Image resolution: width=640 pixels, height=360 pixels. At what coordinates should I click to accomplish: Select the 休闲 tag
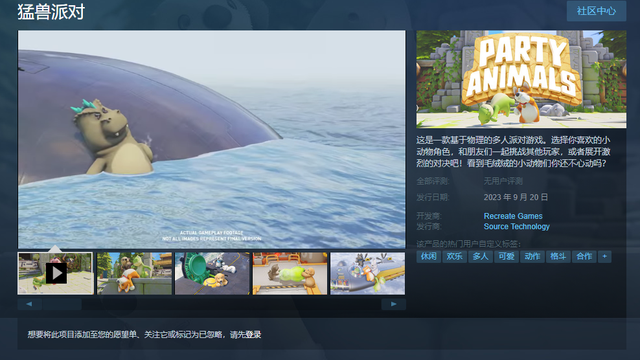point(429,256)
